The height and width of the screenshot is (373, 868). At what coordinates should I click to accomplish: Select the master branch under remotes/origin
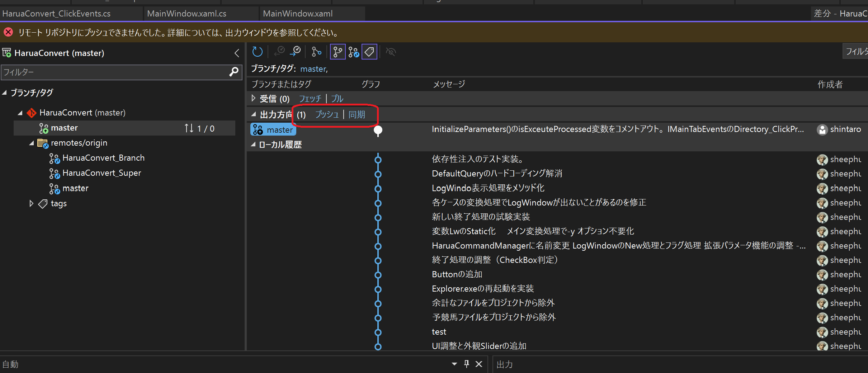point(76,188)
